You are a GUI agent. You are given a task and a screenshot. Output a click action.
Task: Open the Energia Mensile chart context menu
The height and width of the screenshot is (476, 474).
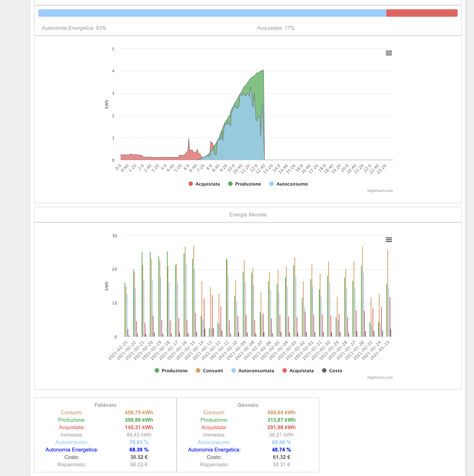tap(388, 240)
